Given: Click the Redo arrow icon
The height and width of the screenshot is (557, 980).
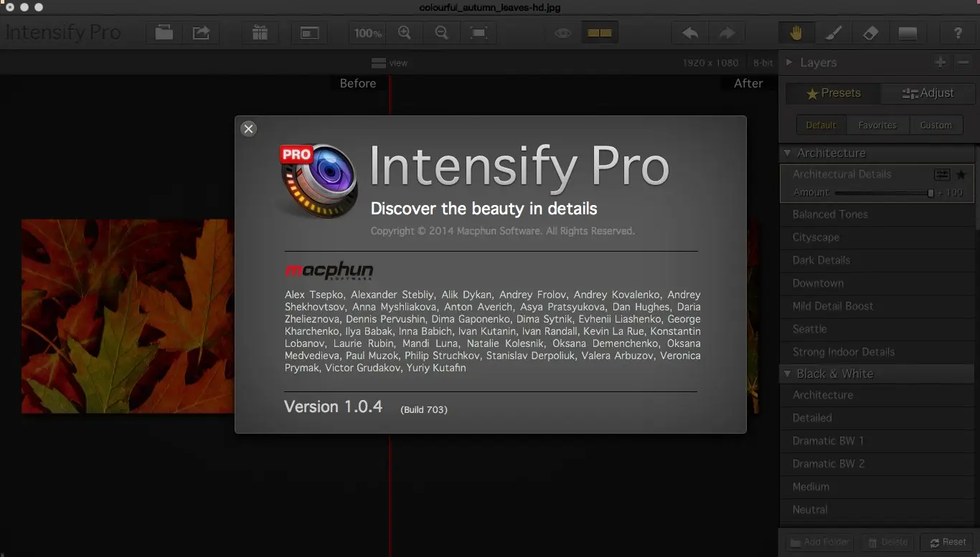Looking at the screenshot, I should [727, 33].
